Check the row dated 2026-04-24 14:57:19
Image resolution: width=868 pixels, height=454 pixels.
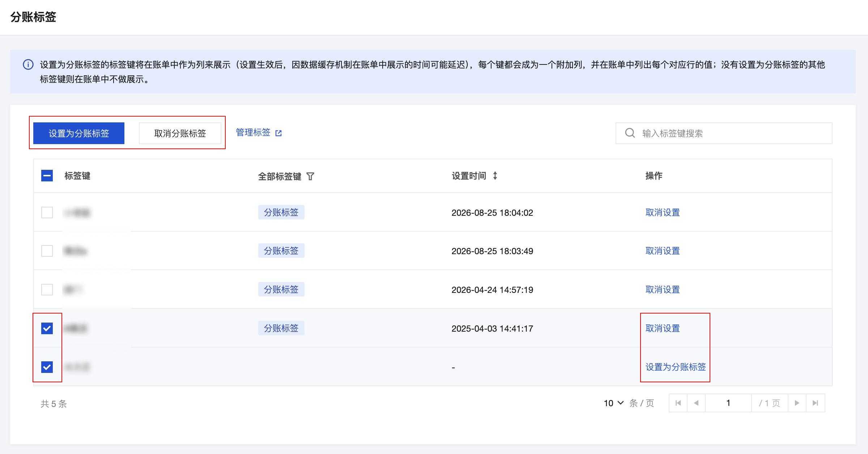coord(47,290)
